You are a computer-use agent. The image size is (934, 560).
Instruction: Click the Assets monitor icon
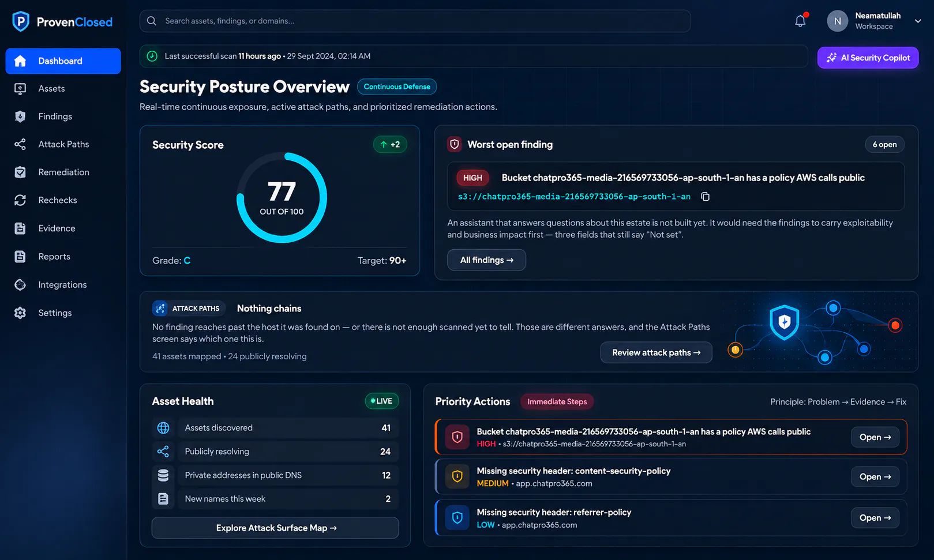tap(20, 89)
